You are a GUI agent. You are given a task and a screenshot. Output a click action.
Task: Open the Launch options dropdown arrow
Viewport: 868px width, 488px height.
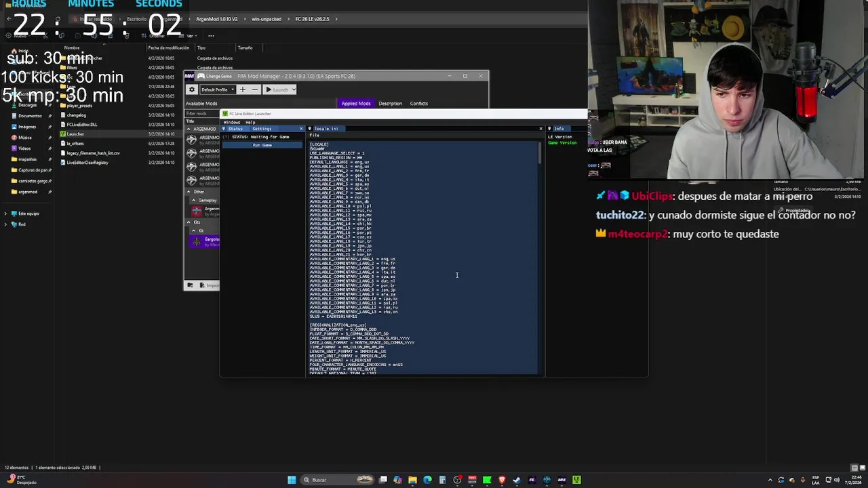point(294,89)
